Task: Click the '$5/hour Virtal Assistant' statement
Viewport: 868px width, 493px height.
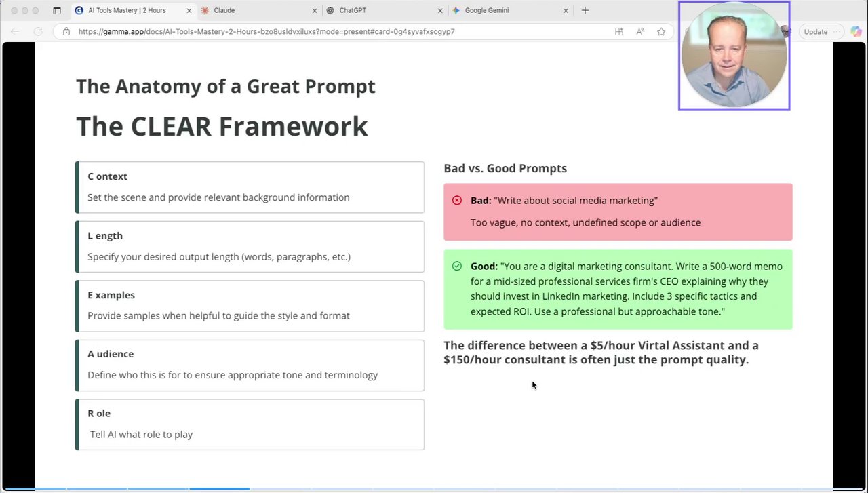Action: tap(601, 353)
